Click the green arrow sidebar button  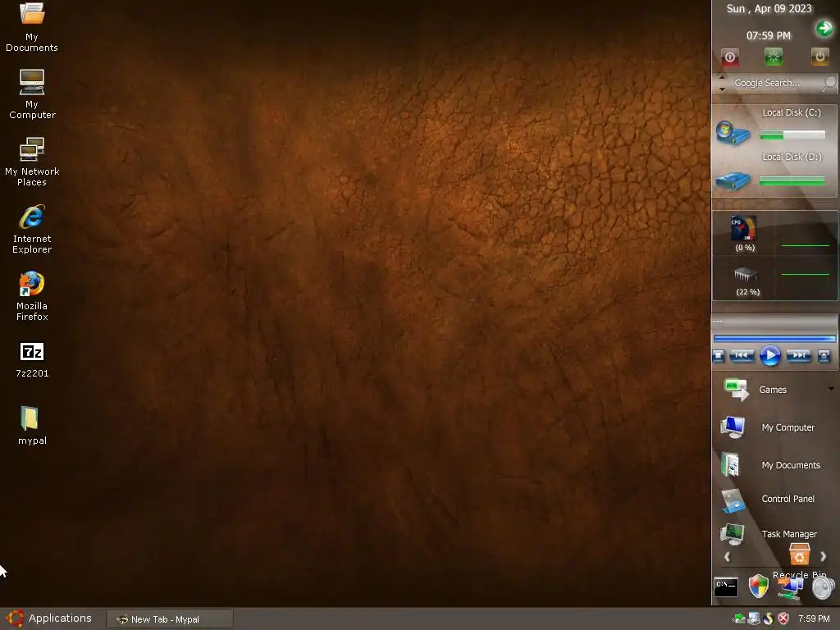[824, 28]
